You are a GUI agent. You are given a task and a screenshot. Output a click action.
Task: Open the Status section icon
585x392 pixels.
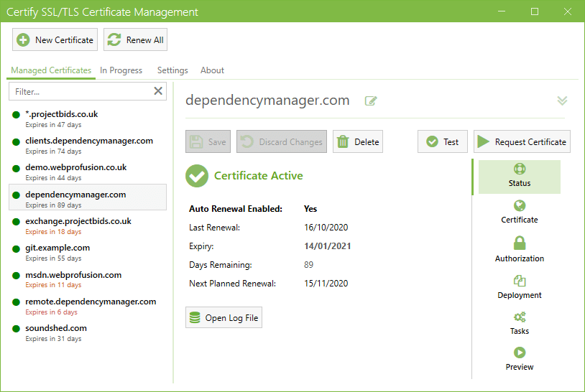pos(520,169)
